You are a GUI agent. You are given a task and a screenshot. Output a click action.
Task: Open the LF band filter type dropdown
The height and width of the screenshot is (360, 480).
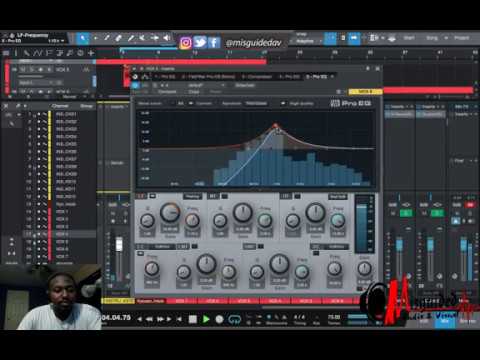[x=192, y=197]
